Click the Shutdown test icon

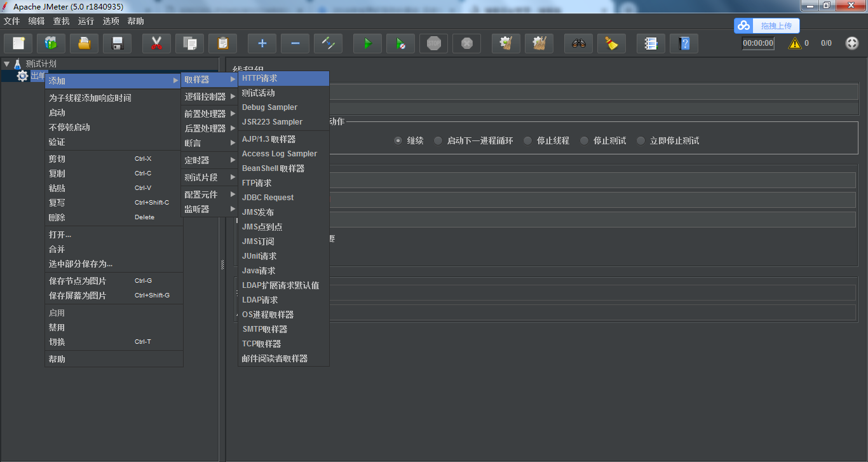[466, 43]
